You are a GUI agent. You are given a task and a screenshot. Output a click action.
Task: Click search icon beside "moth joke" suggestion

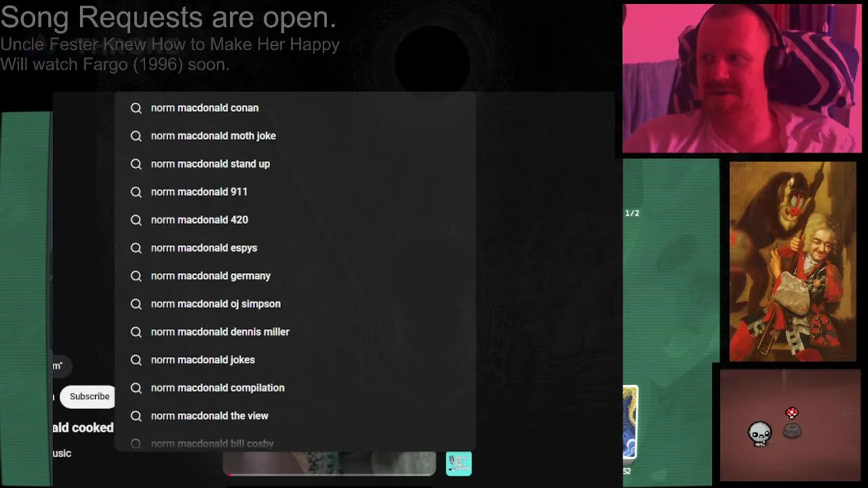coord(136,136)
